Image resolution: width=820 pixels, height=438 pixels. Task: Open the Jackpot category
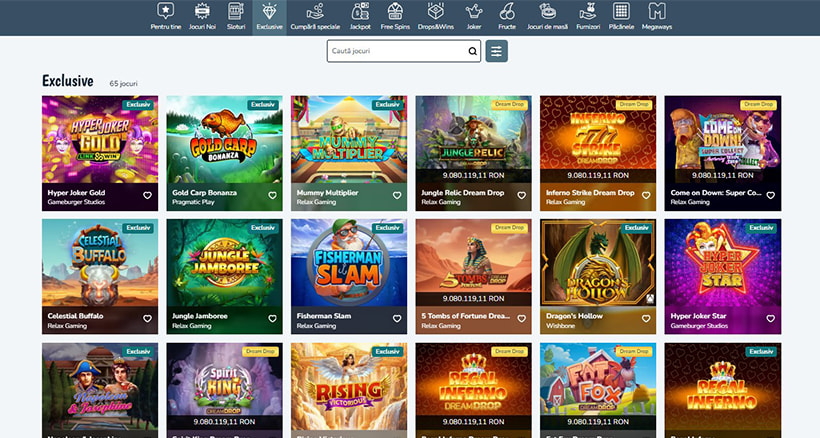tap(360, 17)
